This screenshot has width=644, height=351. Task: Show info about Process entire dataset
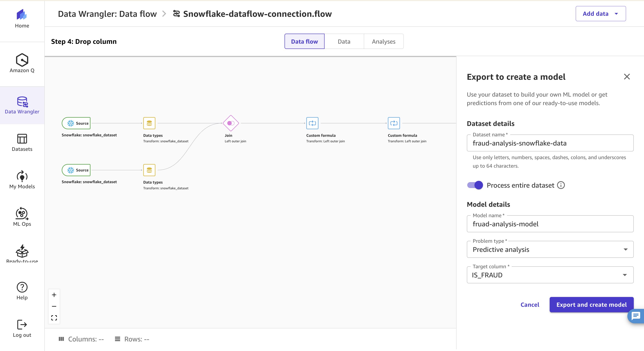point(561,185)
